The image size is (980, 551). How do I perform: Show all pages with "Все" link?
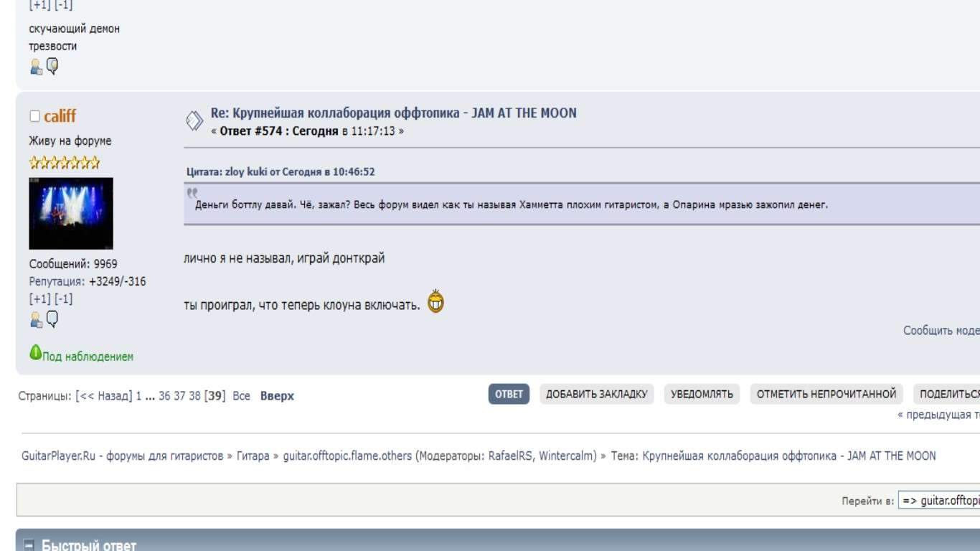pos(241,396)
